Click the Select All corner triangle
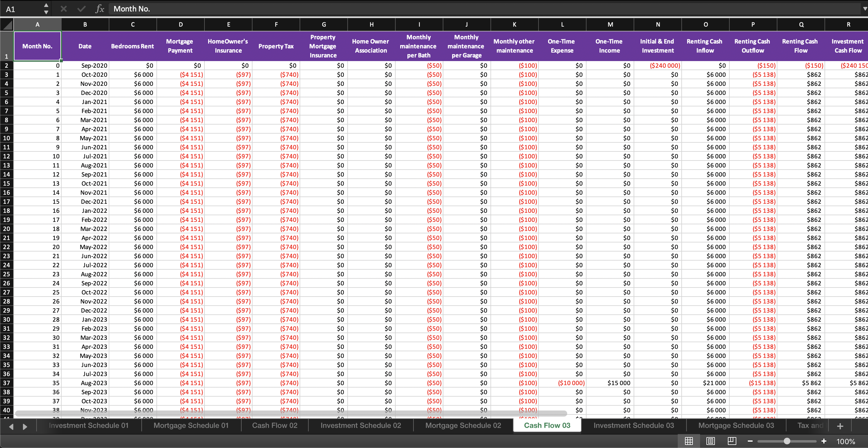The width and height of the screenshot is (868, 448). 7,24
